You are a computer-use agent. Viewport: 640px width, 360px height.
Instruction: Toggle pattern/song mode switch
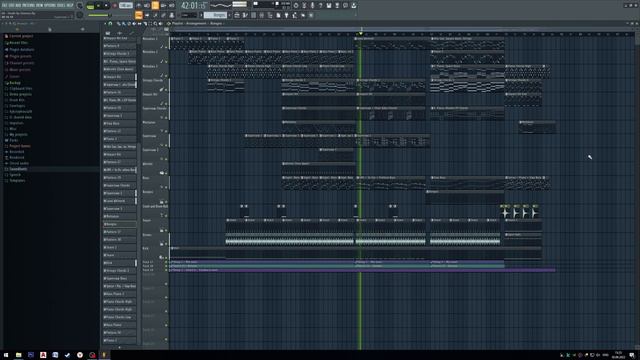click(x=90, y=5)
